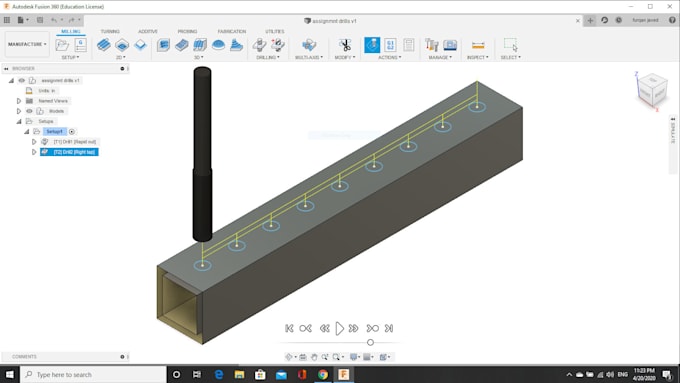This screenshot has width=680, height=383.
Task: Click the Hole Recognition drilling icon
Action: [278, 45]
